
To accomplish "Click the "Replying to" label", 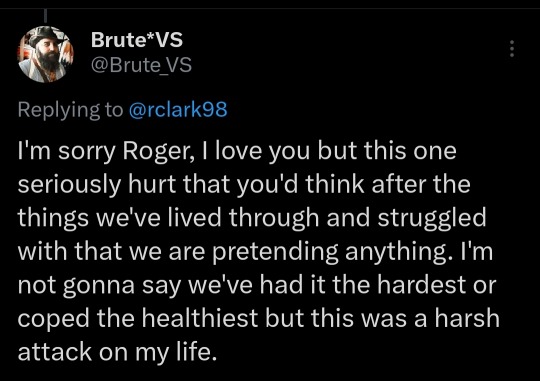I will pos(70,110).
